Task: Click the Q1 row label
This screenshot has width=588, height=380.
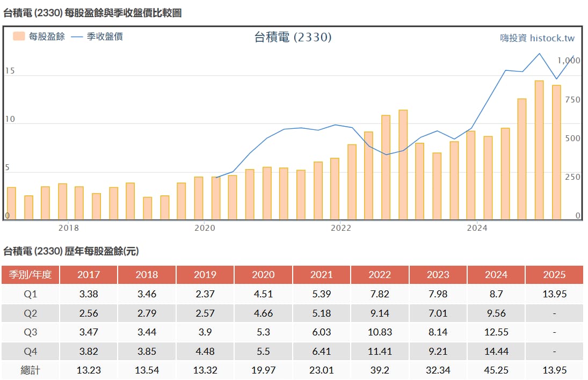Action: [30, 294]
